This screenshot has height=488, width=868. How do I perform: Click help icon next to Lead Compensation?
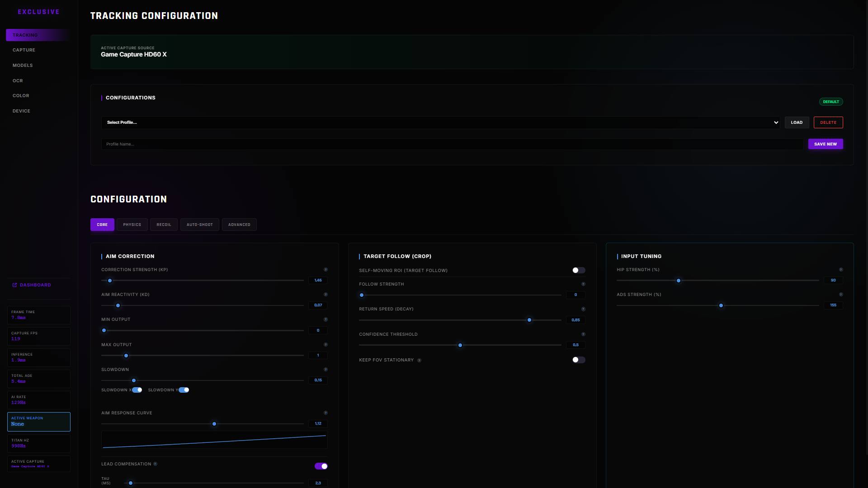coord(155,464)
